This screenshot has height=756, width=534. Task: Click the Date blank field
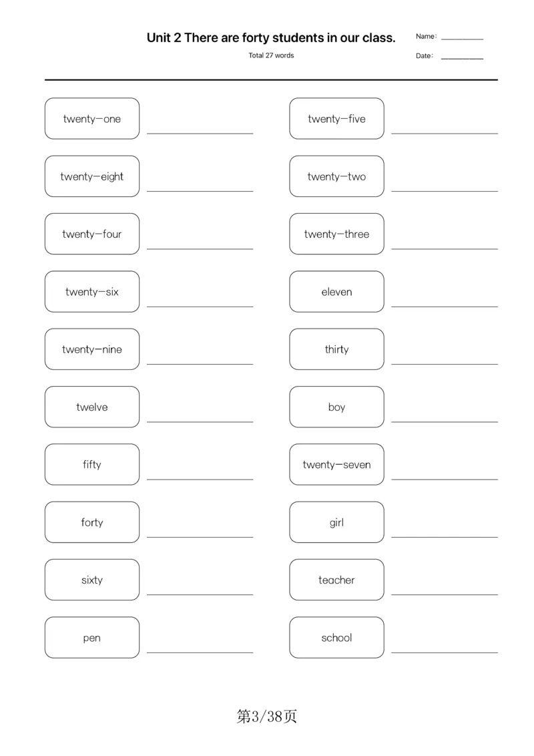coord(462,58)
